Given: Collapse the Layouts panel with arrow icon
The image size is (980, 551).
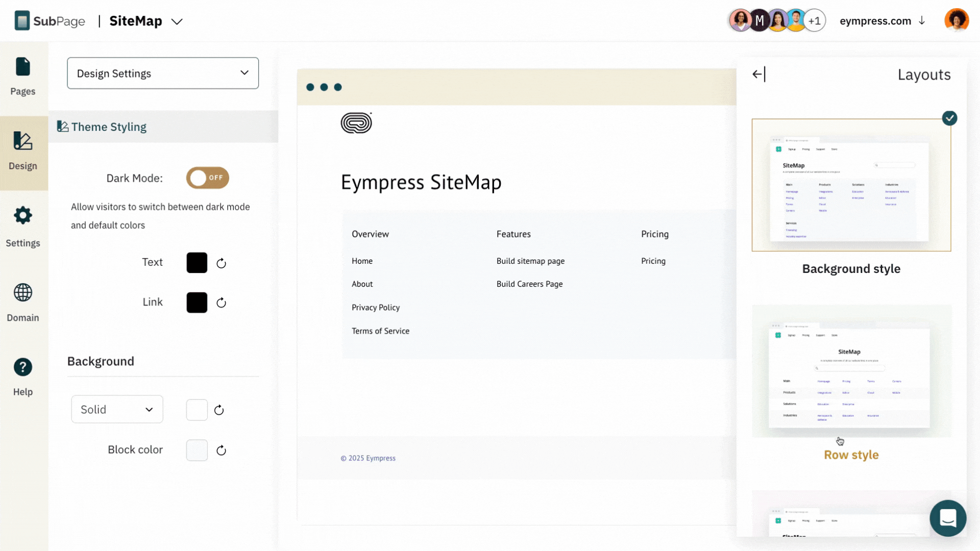Looking at the screenshot, I should point(759,74).
